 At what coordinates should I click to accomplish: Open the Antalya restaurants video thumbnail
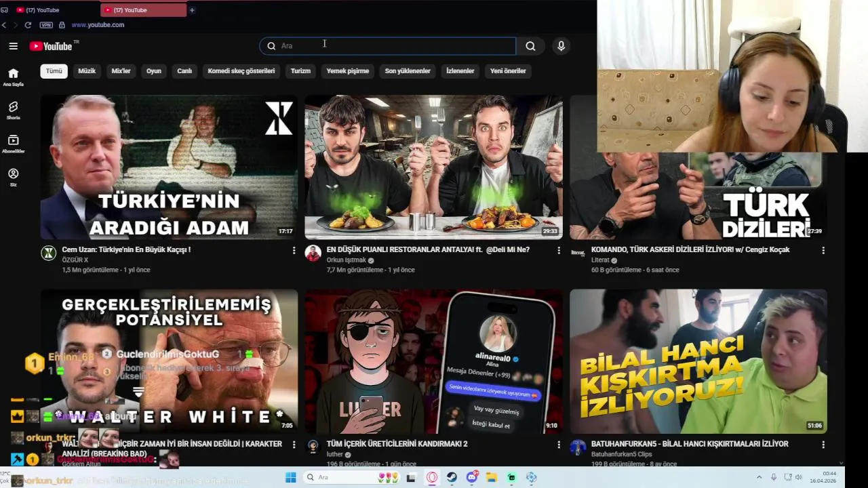coord(433,167)
